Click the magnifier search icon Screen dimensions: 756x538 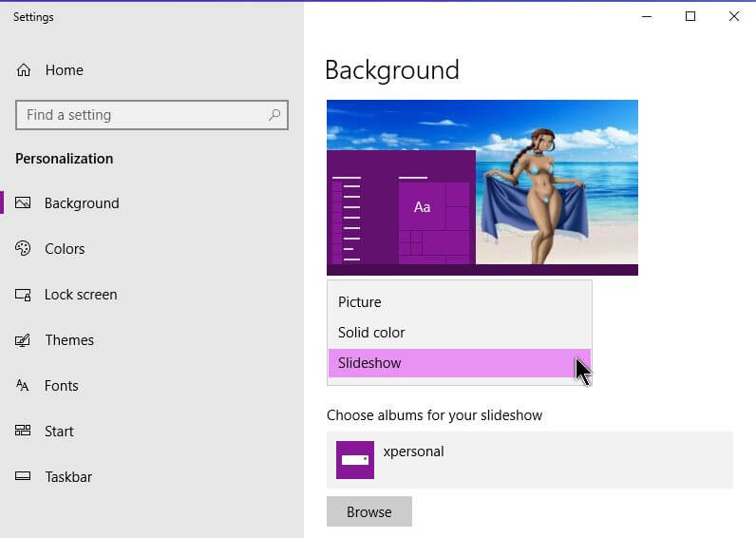274,115
